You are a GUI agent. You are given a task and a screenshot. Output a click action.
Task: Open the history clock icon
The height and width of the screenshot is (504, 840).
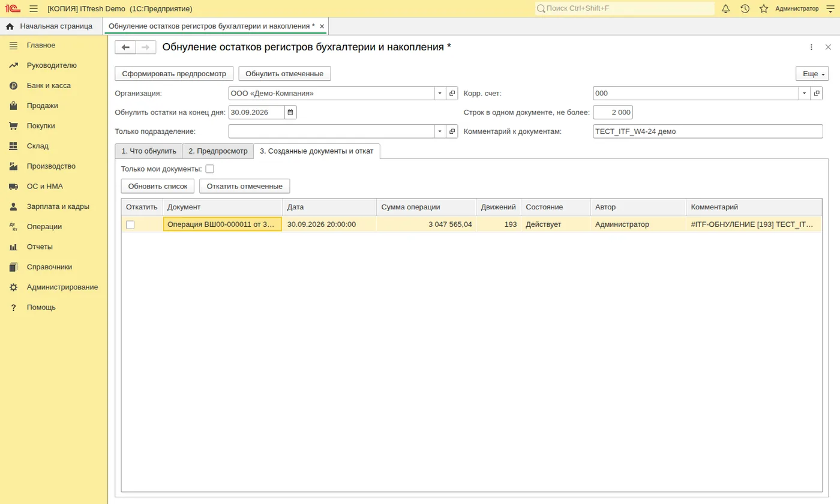[x=745, y=8]
